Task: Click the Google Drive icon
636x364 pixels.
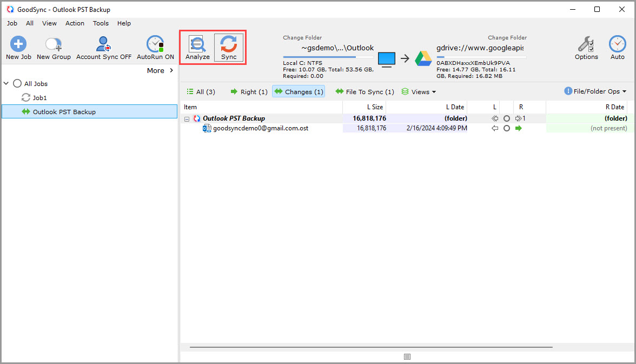Action: [423, 59]
